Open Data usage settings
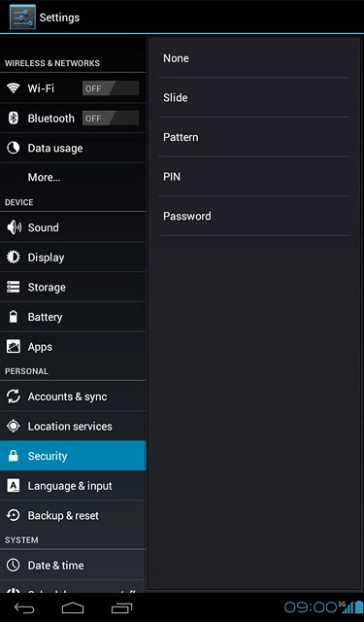The image size is (364, 622). pyautogui.click(x=73, y=148)
